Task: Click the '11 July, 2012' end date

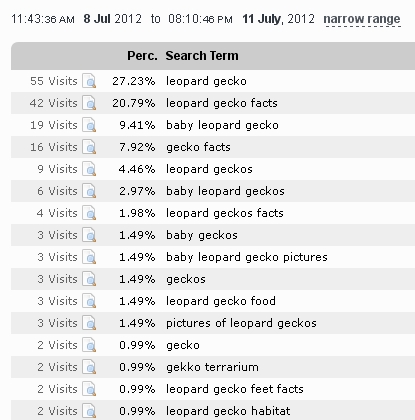Action: click(x=278, y=19)
